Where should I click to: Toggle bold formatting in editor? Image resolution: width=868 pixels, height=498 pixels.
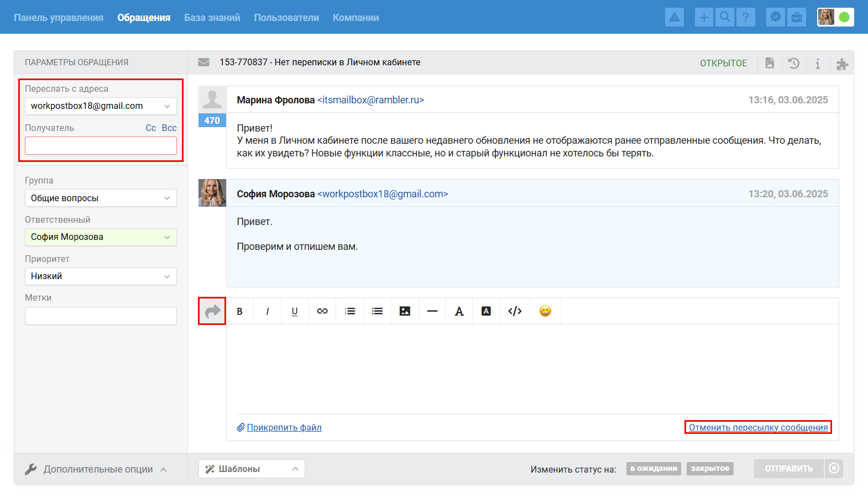[239, 311]
